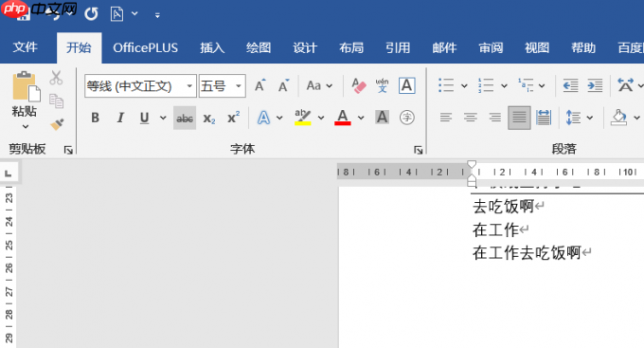Open the phonetic guide wén icon
644x348 pixels.
tap(382, 85)
